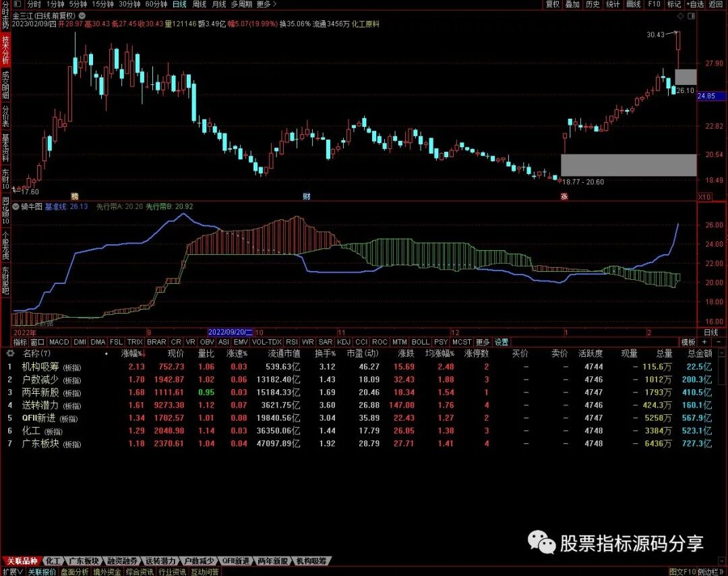The width and height of the screenshot is (728, 576).
Task: Zoom out with minus button near 模板
Action: [719, 342]
